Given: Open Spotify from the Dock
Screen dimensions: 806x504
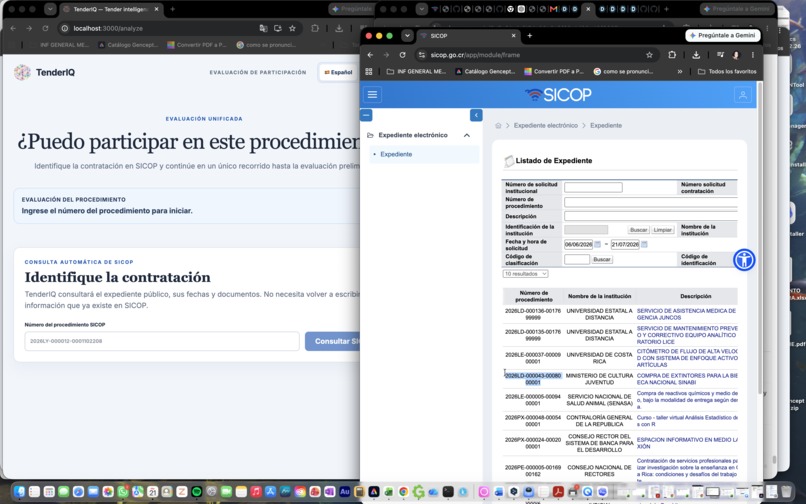Looking at the screenshot, I should [196, 492].
